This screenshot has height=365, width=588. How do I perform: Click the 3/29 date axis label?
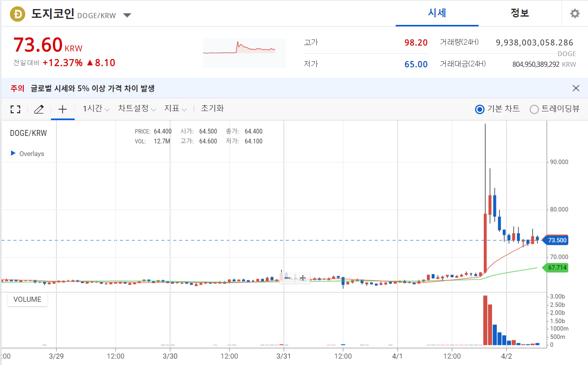tap(56, 356)
